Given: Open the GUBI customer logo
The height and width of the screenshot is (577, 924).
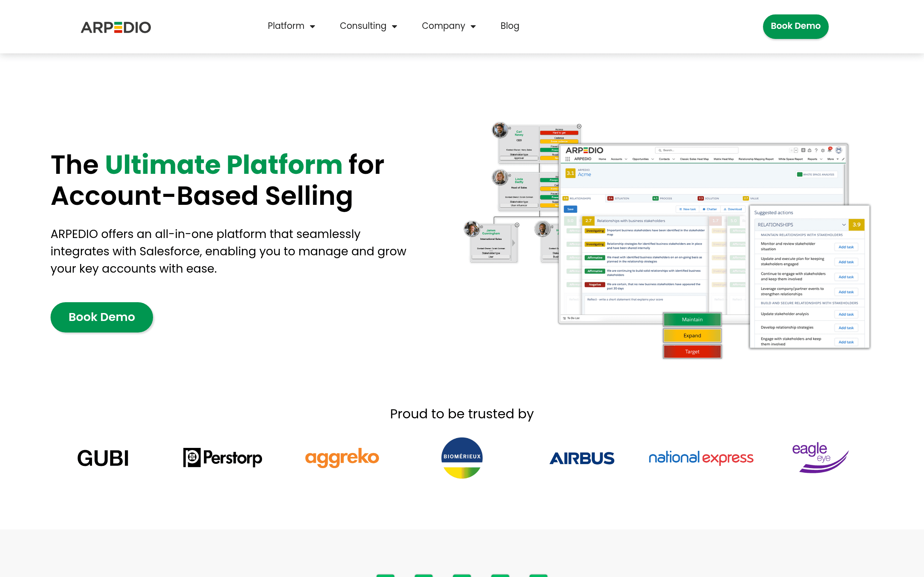Looking at the screenshot, I should [103, 458].
